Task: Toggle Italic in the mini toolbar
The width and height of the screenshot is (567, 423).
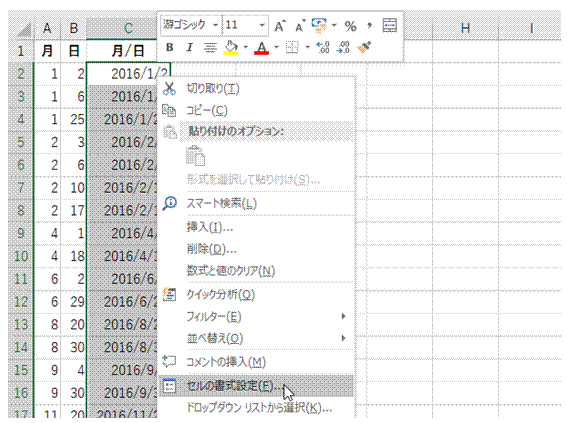Action: pos(189,48)
